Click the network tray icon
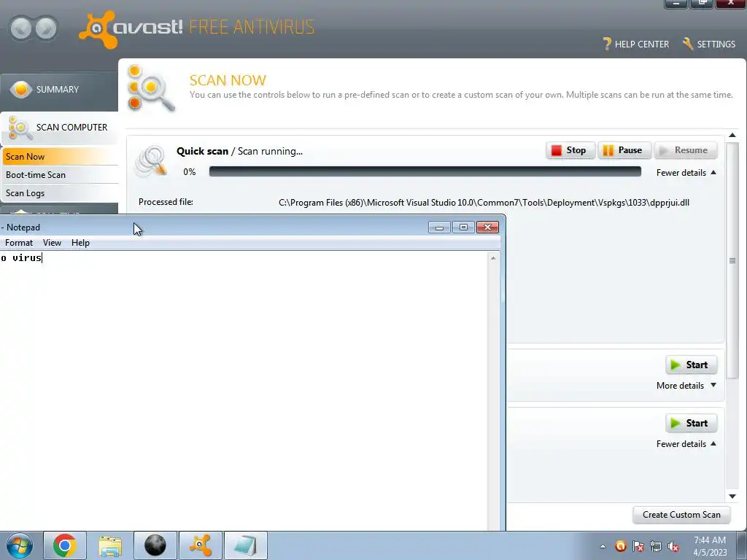 (x=656, y=546)
